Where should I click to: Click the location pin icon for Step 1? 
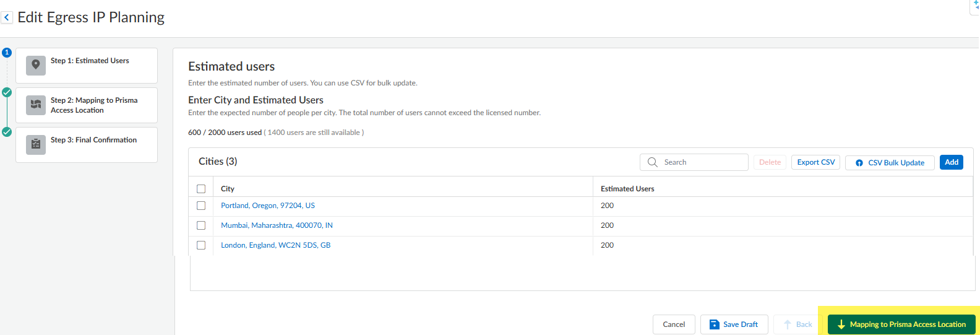(36, 65)
